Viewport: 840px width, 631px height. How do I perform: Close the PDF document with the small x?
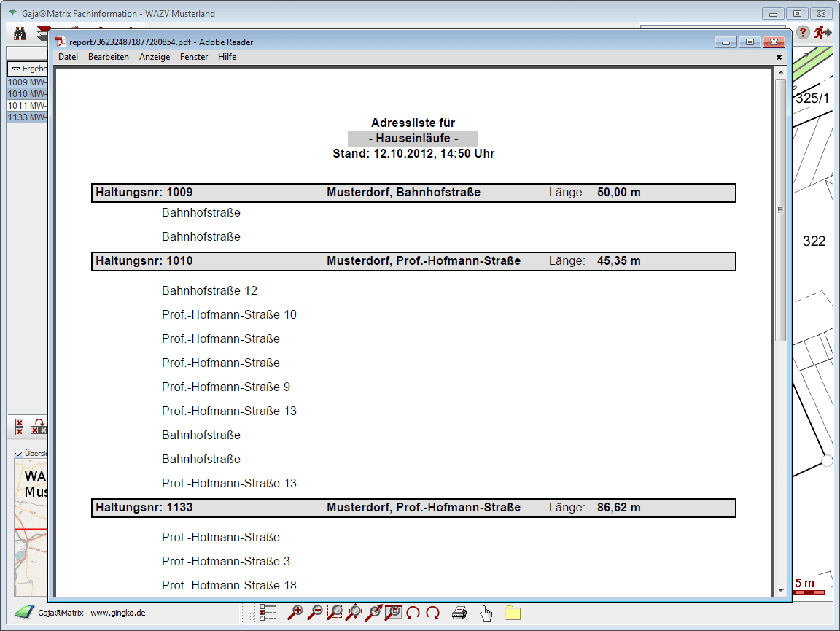click(x=779, y=57)
